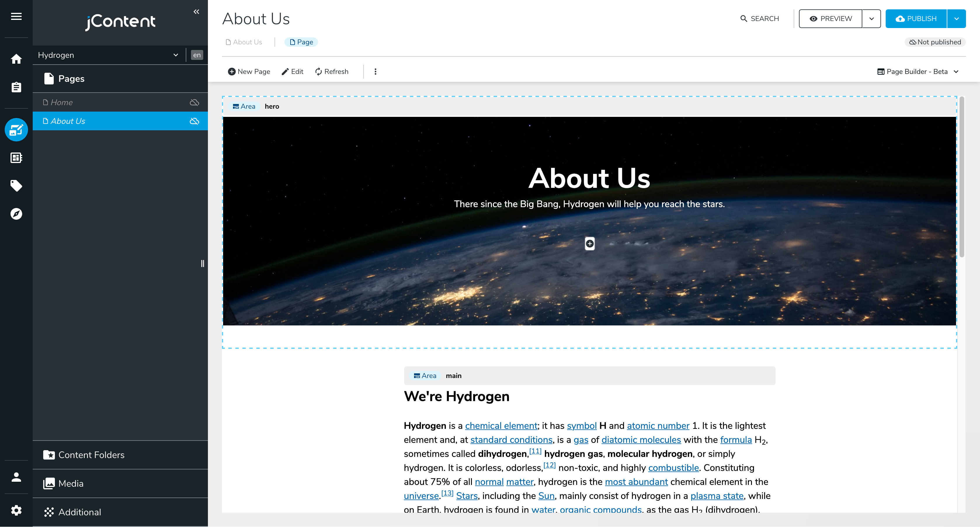The height and width of the screenshot is (527, 980).
Task: Select the blue jContent editing icon
Action: pos(16,130)
